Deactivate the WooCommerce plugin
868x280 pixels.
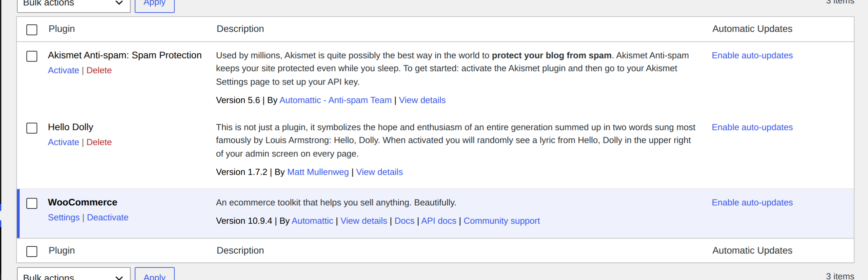108,218
